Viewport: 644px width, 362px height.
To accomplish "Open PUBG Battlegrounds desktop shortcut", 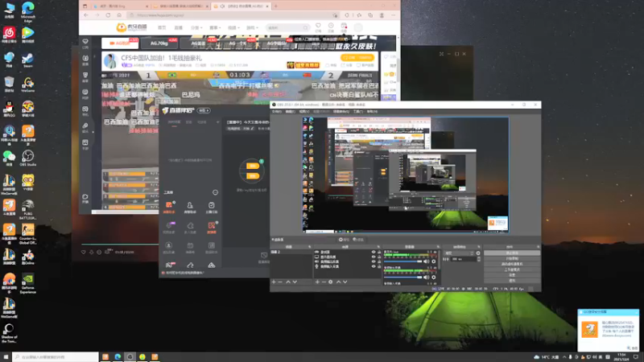I will point(28,209).
